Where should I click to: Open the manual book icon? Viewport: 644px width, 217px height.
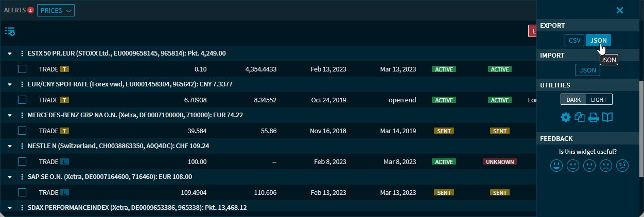pos(607,118)
